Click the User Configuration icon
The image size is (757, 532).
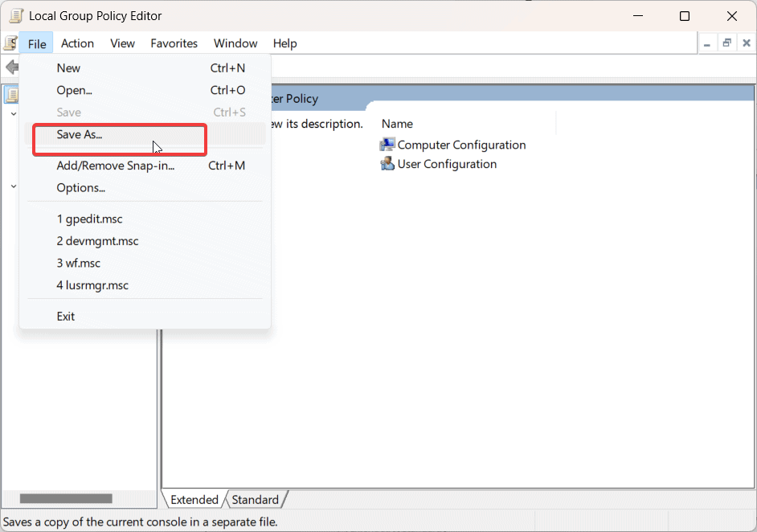(387, 164)
